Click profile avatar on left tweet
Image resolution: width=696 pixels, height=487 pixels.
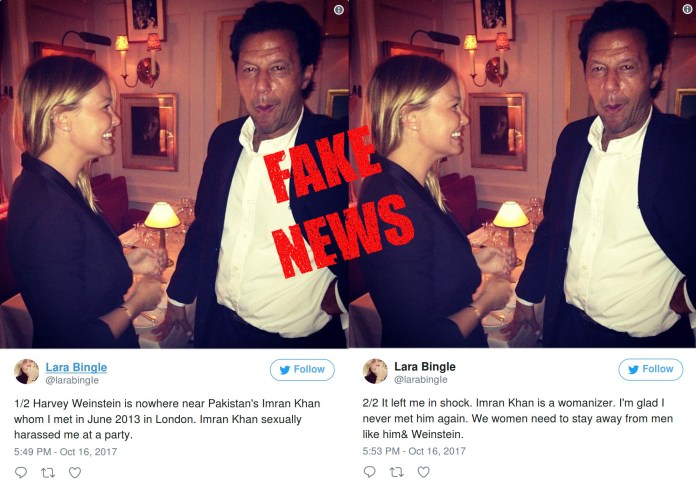point(27,372)
